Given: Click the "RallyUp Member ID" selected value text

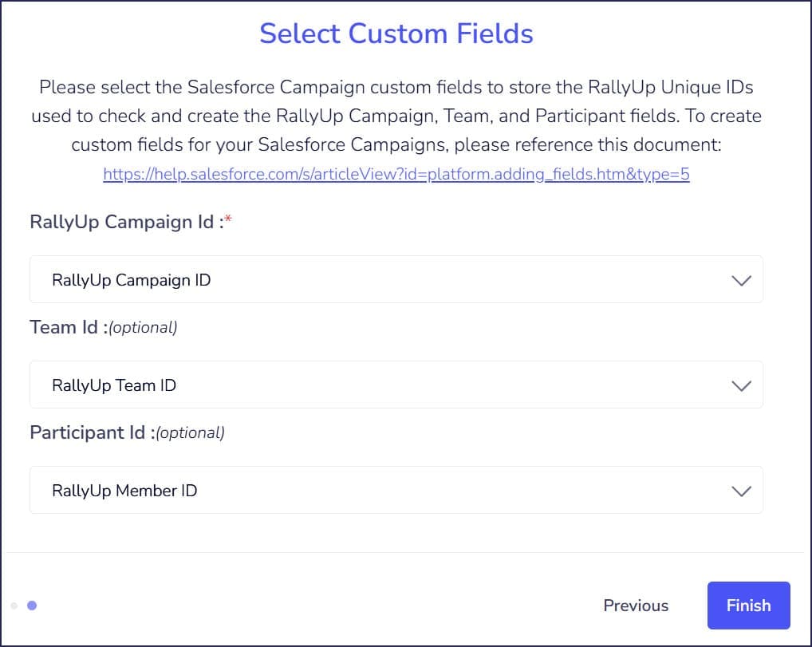Looking at the screenshot, I should pos(124,491).
